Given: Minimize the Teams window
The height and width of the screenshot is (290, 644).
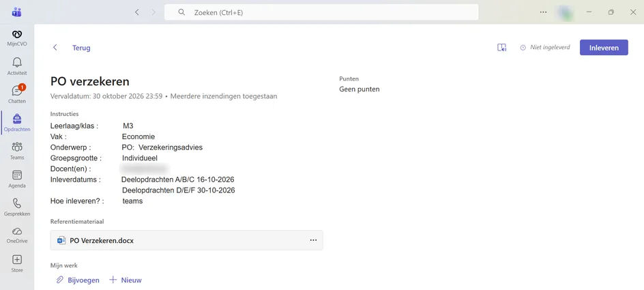Looking at the screenshot, I should [589, 12].
